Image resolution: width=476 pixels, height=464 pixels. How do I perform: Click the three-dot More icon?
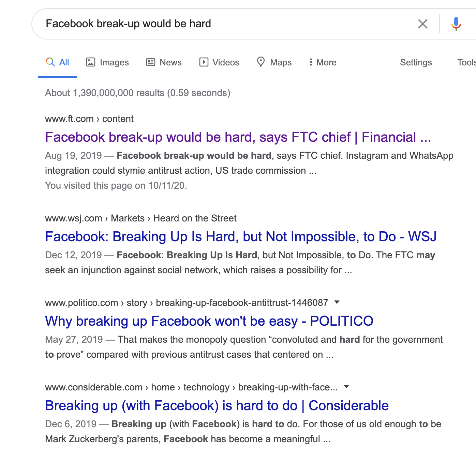pyautogui.click(x=311, y=62)
